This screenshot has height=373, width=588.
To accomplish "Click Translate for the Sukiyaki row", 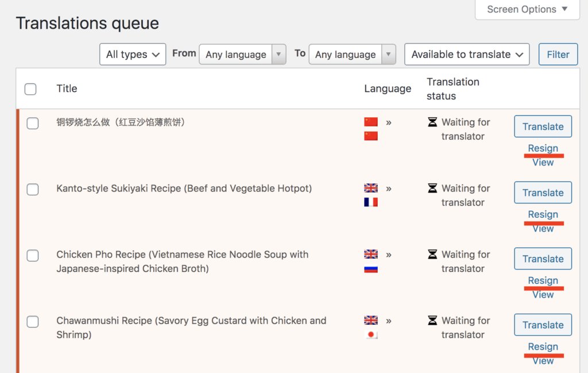I will [543, 193].
